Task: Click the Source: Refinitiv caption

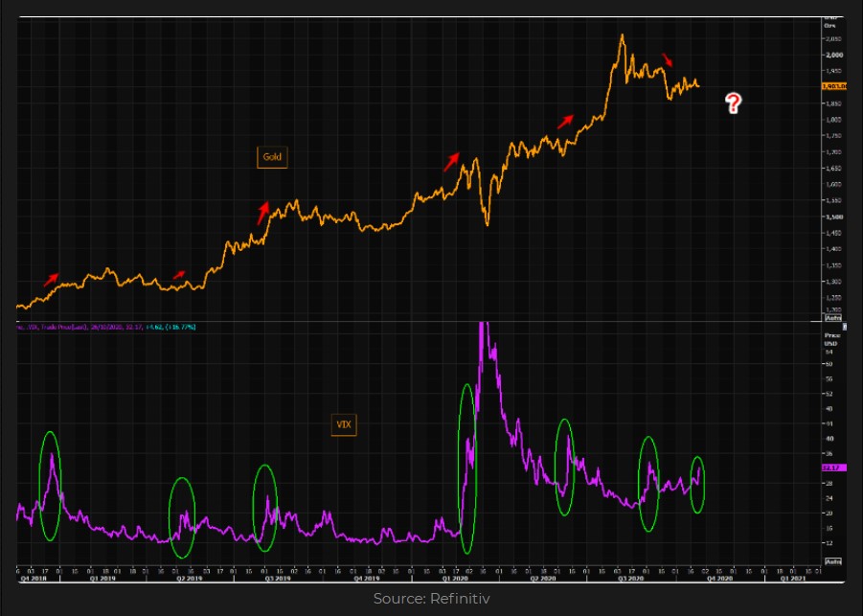Action: [431, 599]
